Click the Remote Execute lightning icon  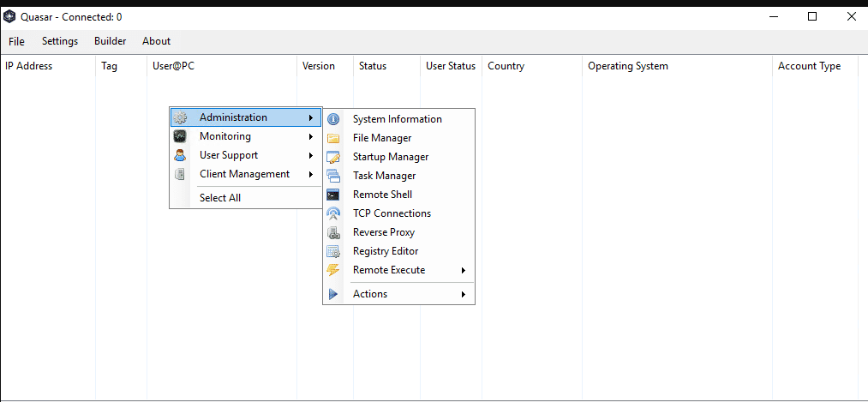(333, 270)
